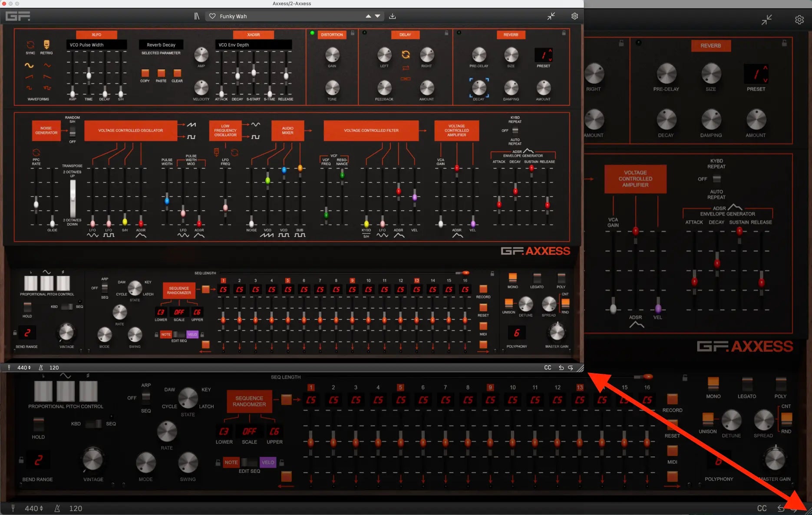Click the PPC Rate sync icon
Screen dimensions: 812x515
tap(36, 152)
